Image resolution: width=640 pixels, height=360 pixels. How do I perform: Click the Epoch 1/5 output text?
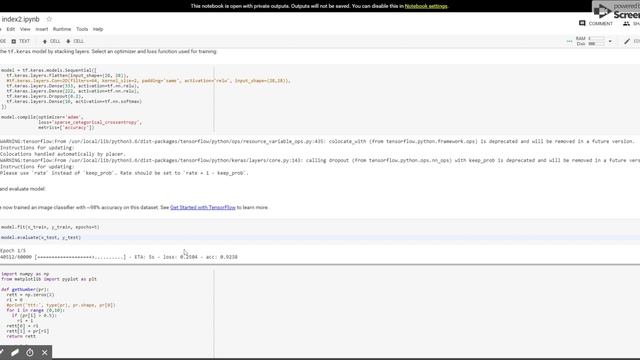click(13, 251)
